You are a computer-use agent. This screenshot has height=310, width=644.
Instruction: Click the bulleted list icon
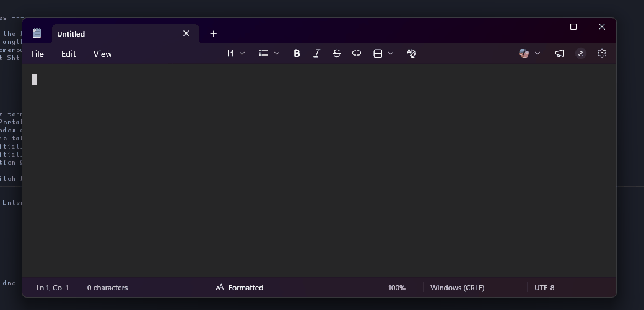[264, 54]
